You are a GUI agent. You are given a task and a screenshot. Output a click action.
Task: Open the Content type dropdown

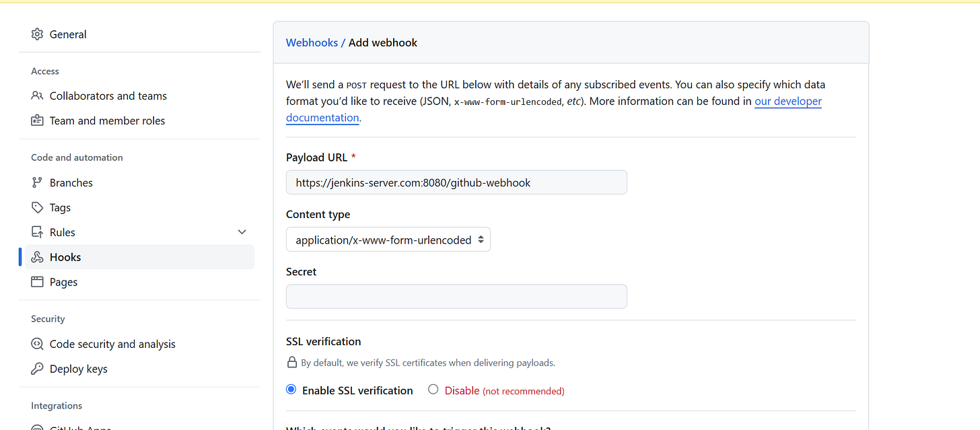click(x=388, y=239)
